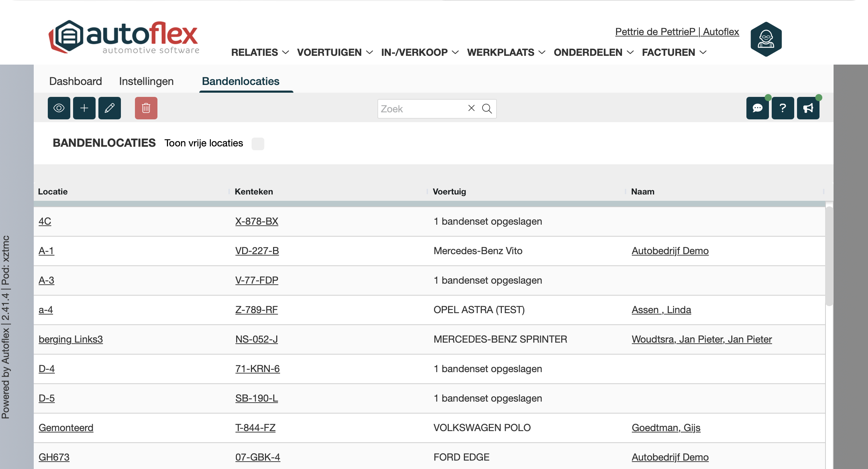Screen dimensions: 868x469
Task: Open location D-4
Action: pyautogui.click(x=46, y=369)
